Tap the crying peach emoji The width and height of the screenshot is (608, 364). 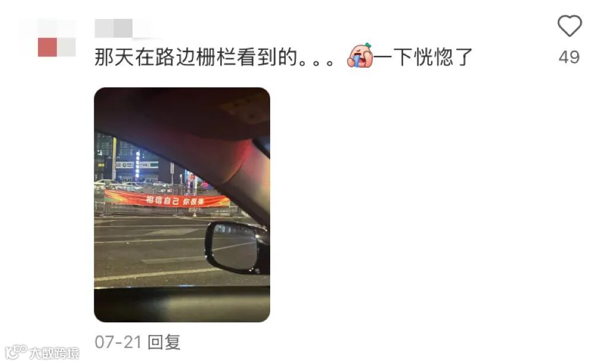pyautogui.click(x=360, y=56)
